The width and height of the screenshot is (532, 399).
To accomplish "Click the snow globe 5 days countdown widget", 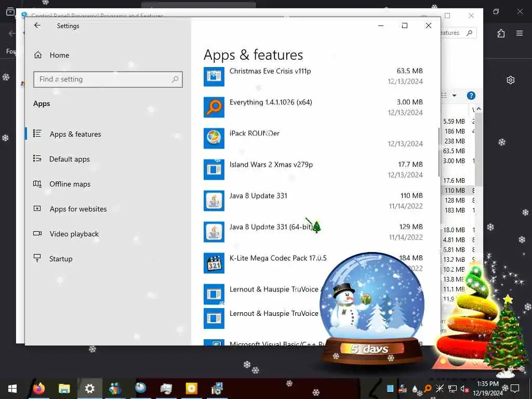I will (372, 308).
